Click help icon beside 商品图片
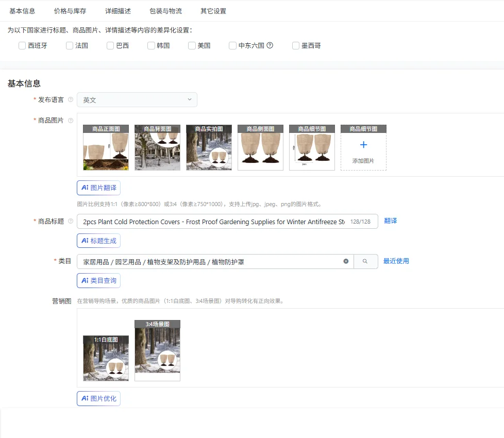Viewport: 504px width, 438px height. 71,121
